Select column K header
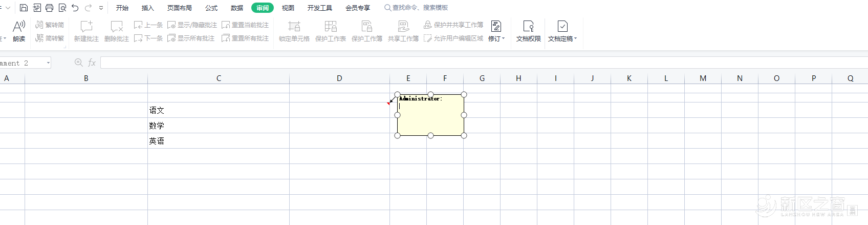The width and height of the screenshot is (868, 225). point(629,78)
